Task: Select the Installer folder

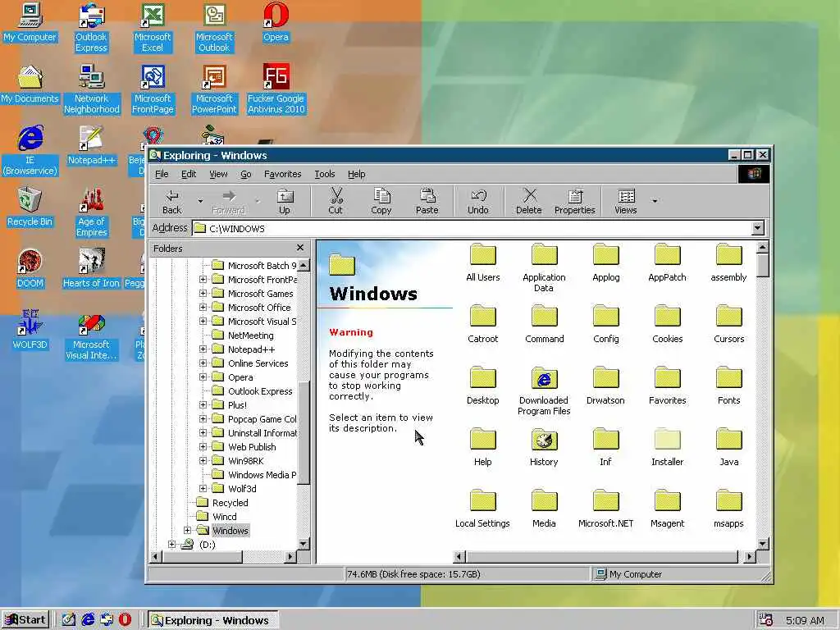Action: [x=667, y=447]
